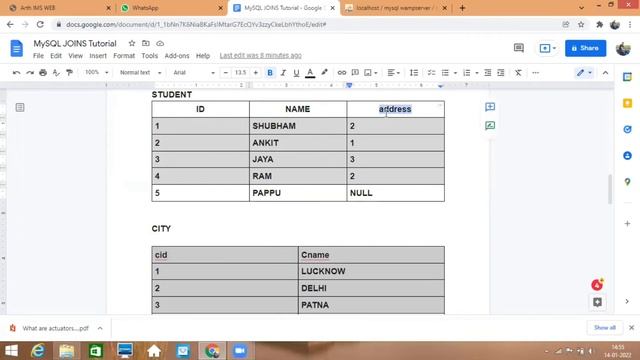This screenshot has height=360, width=640.
Task: Expand bulleted list options arrow
Action: click(x=455, y=73)
